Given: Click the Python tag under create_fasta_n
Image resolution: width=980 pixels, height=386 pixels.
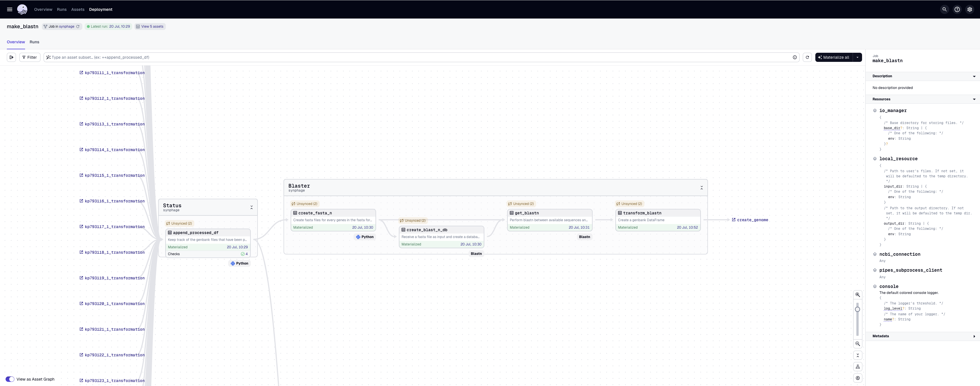Looking at the screenshot, I should [x=365, y=237].
